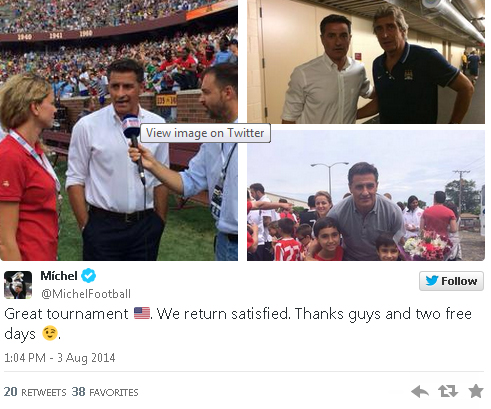
Task: Click the horizontal divider below the timestamp
Action: pos(244,371)
